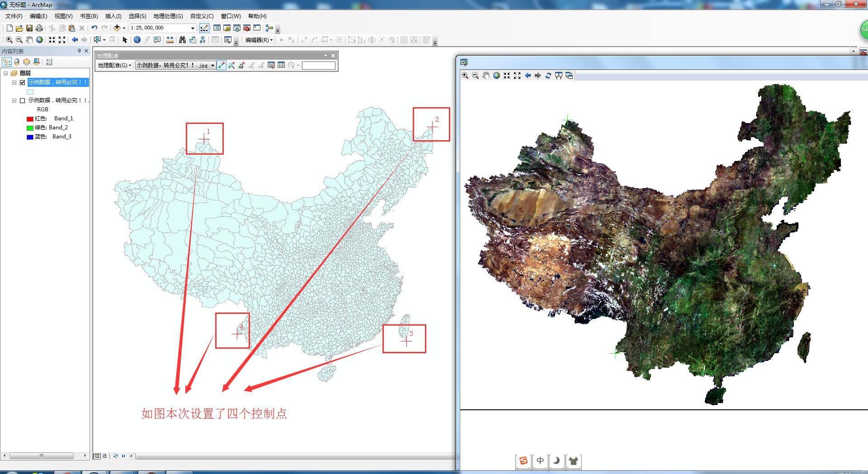Switch contents to List By Selection
This screenshot has height=474, width=868.
click(x=37, y=62)
